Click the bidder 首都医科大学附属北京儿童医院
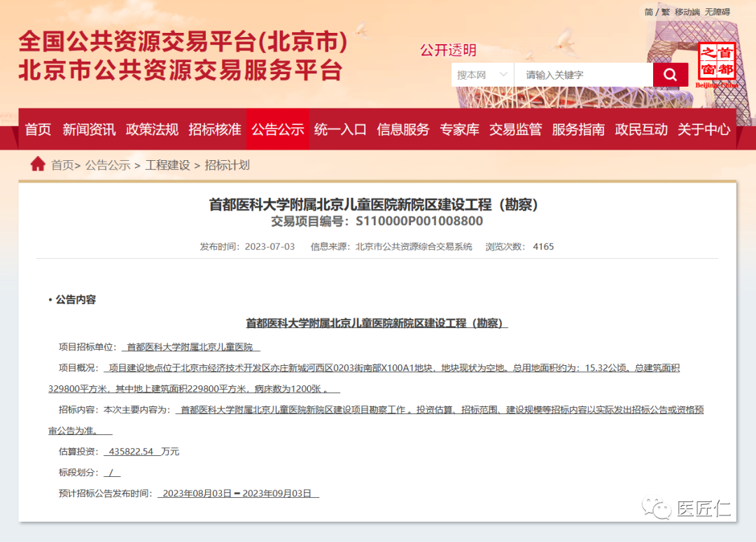Screen dimensions: 756x542 pos(190,347)
